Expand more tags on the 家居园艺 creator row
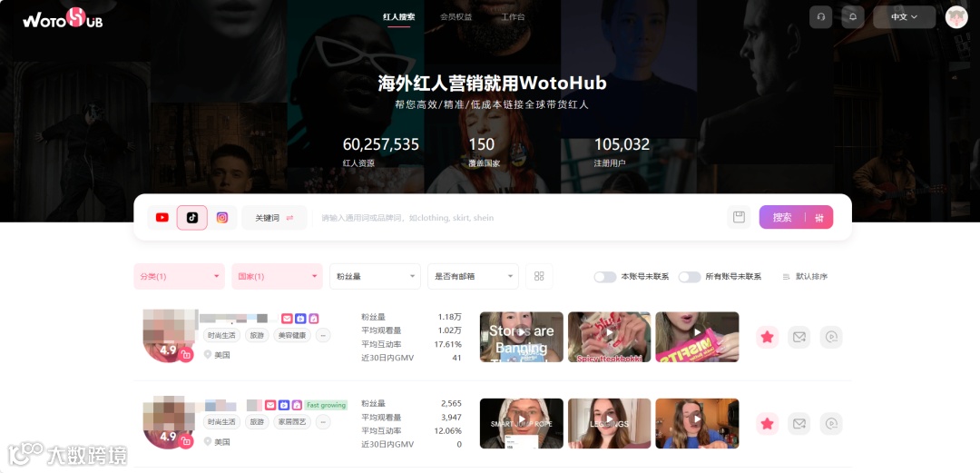Viewport: 980px width, 473px height. [x=322, y=421]
